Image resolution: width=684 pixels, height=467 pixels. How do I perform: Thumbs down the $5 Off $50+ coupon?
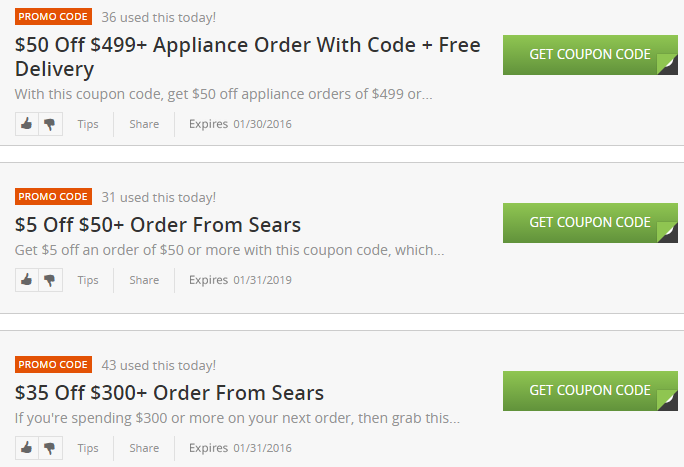coord(50,280)
